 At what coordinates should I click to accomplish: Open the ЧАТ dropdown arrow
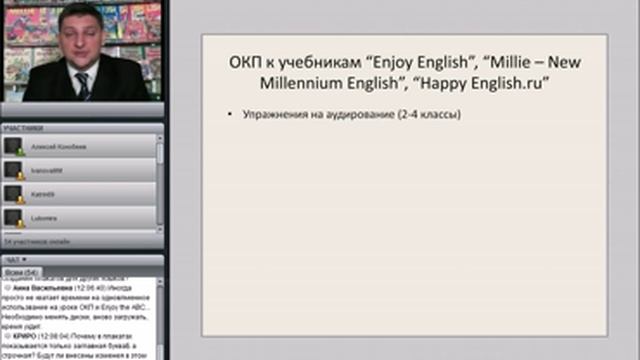pyautogui.click(x=24, y=260)
